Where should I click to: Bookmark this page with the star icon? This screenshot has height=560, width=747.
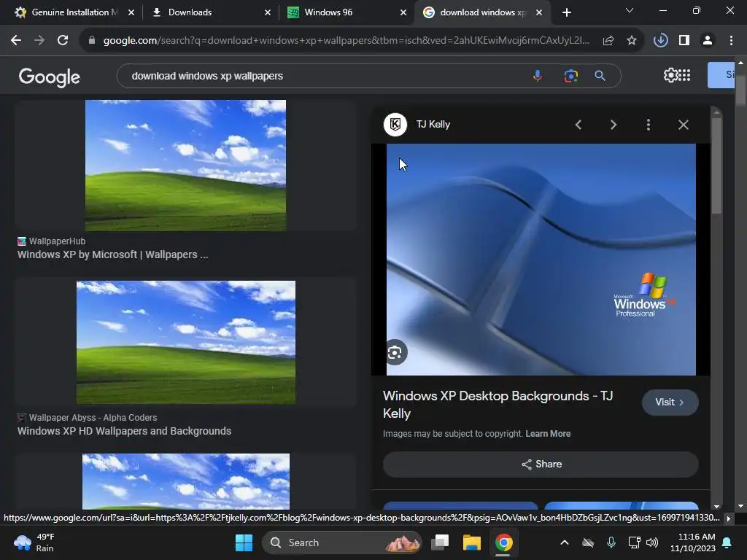click(x=631, y=41)
